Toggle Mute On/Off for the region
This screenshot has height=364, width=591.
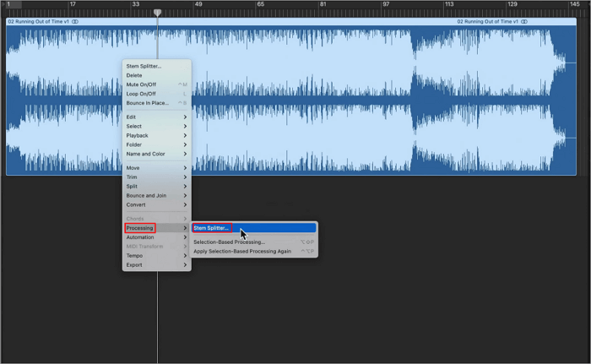[x=141, y=84]
